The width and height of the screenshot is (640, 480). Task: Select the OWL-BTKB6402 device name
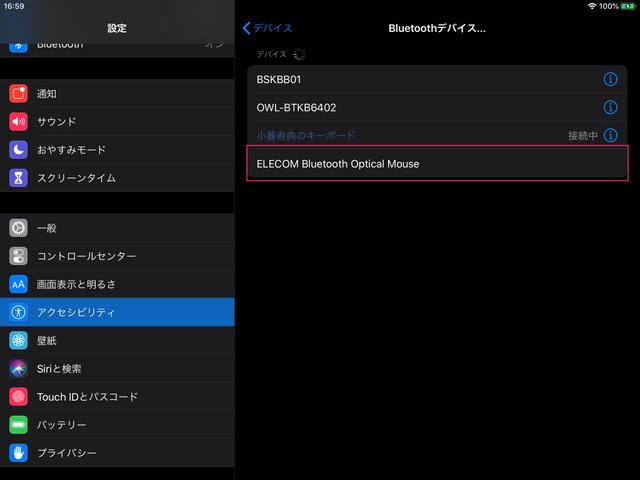(296, 107)
